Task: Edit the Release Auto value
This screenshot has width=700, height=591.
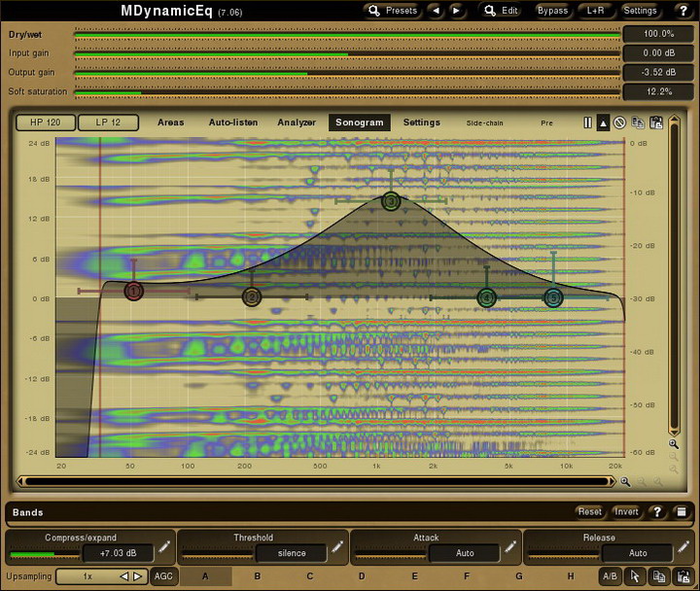Action: (x=638, y=553)
